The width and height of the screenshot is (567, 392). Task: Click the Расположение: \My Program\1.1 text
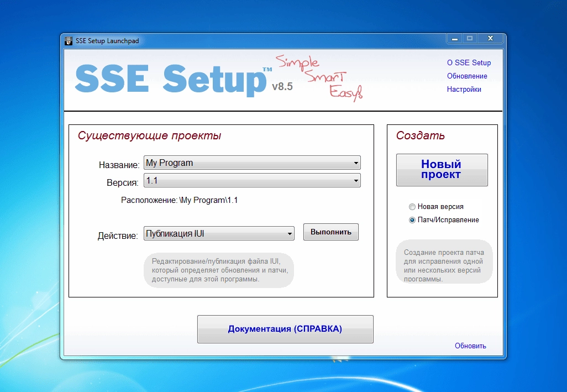(180, 200)
